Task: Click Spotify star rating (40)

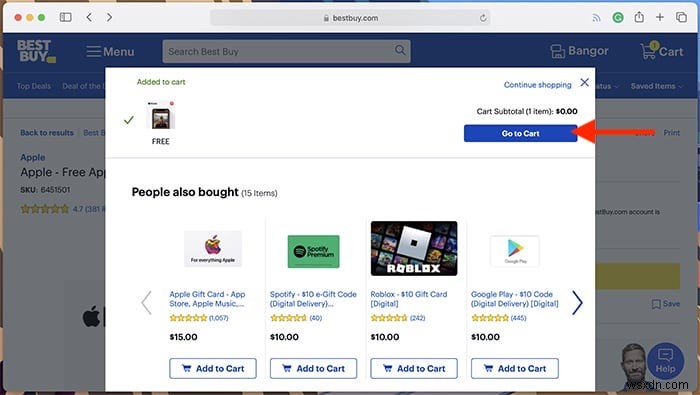Action: 296,318
